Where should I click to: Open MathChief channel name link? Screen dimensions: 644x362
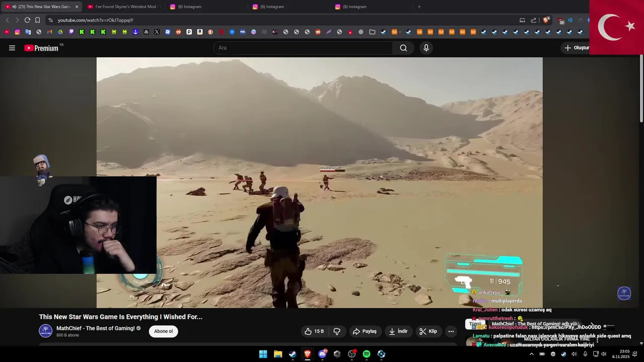click(x=96, y=328)
